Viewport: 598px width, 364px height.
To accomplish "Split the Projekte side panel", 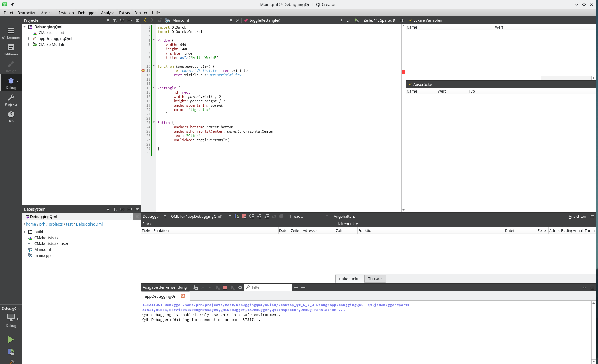I will pos(130,20).
